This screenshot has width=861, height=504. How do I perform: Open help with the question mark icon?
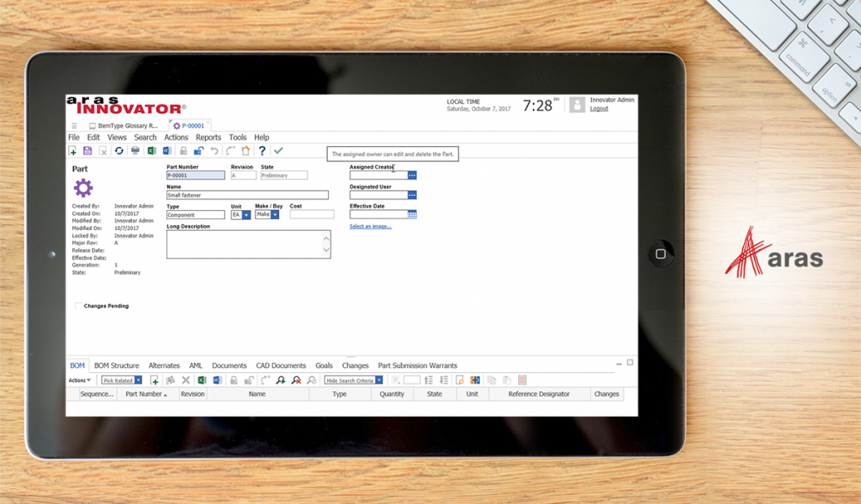point(262,151)
